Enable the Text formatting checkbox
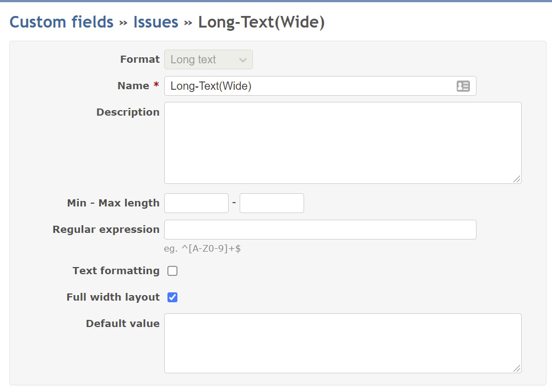 [172, 271]
